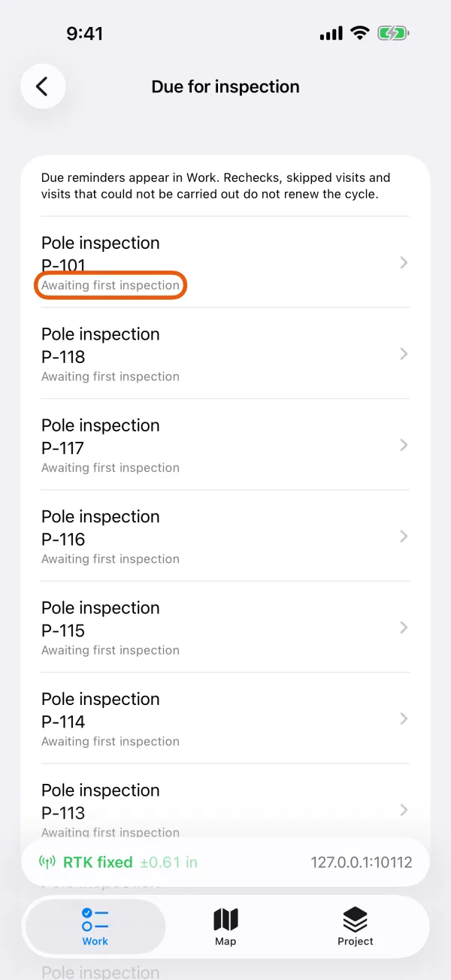Tap the RTK fixed antenna icon

[x=47, y=862]
